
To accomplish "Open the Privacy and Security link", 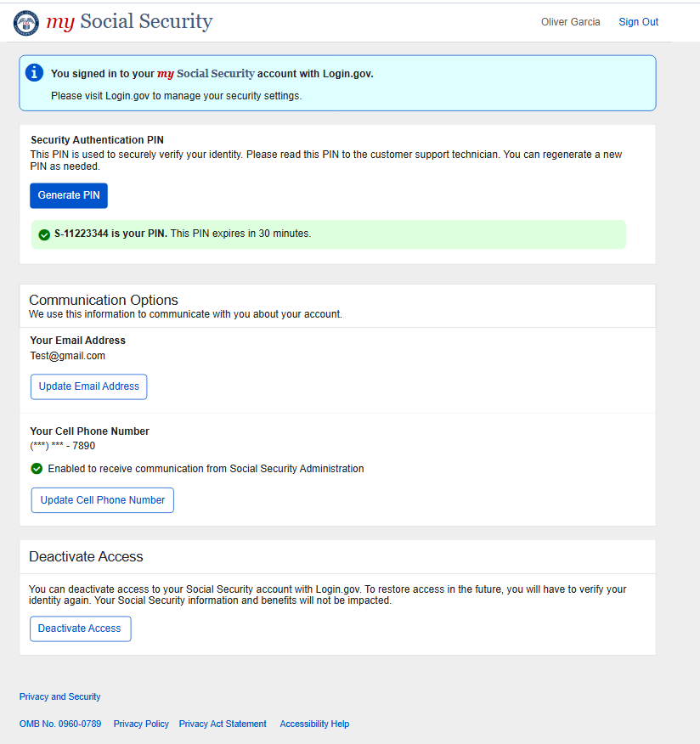I will pyautogui.click(x=59, y=696).
